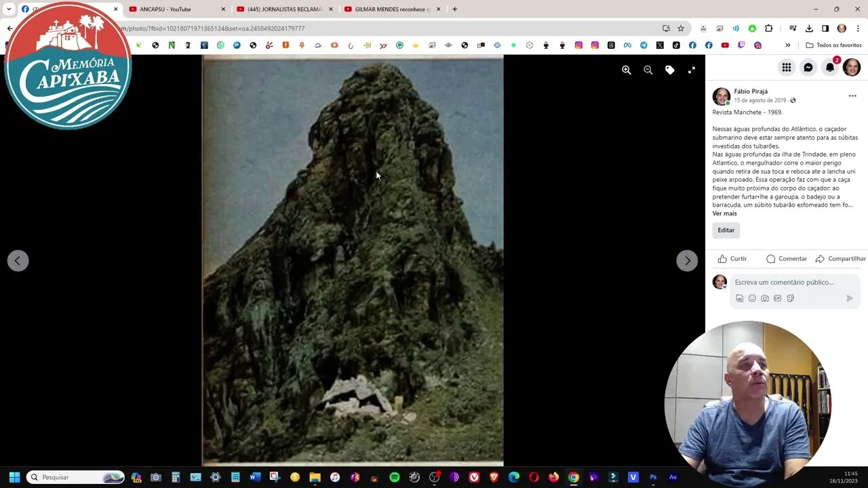This screenshot has width=868, height=488.
Task: Open Word from the taskbar
Action: coord(255,477)
